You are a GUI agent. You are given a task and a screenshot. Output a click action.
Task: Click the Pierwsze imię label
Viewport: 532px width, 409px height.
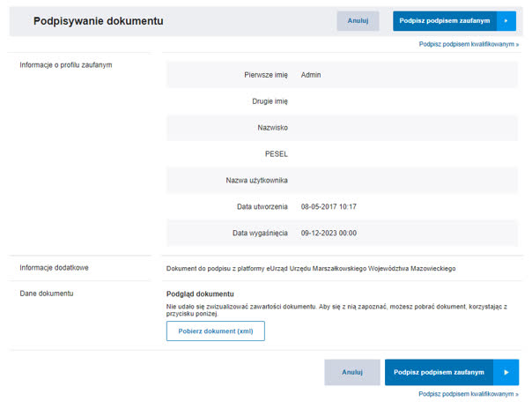(x=266, y=75)
